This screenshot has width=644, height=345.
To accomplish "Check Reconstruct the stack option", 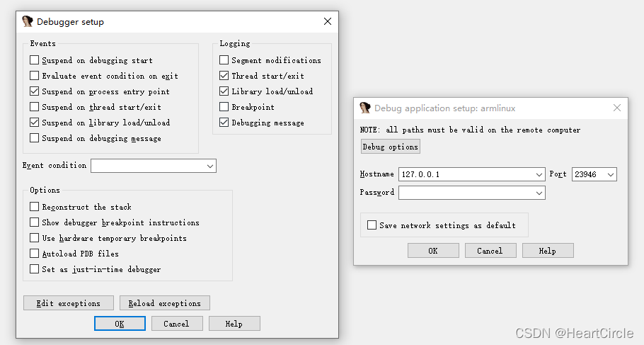I will pyautogui.click(x=35, y=207).
